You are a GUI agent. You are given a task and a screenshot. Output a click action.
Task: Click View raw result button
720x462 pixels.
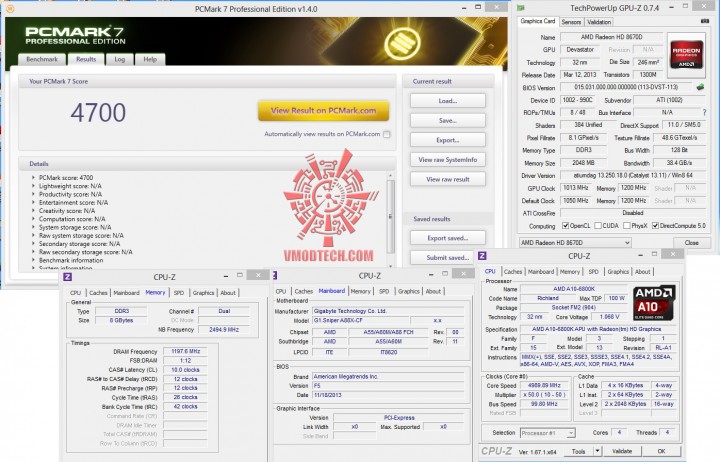tap(448, 179)
